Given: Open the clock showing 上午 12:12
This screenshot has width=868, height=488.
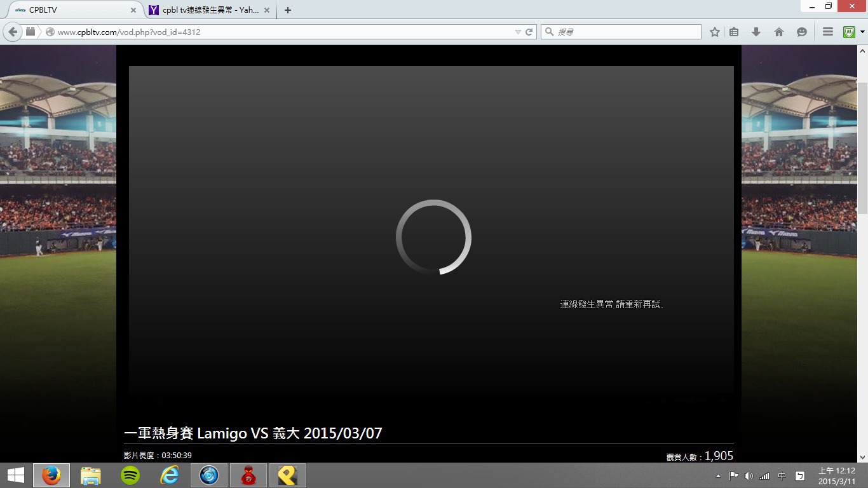Looking at the screenshot, I should pos(836,476).
